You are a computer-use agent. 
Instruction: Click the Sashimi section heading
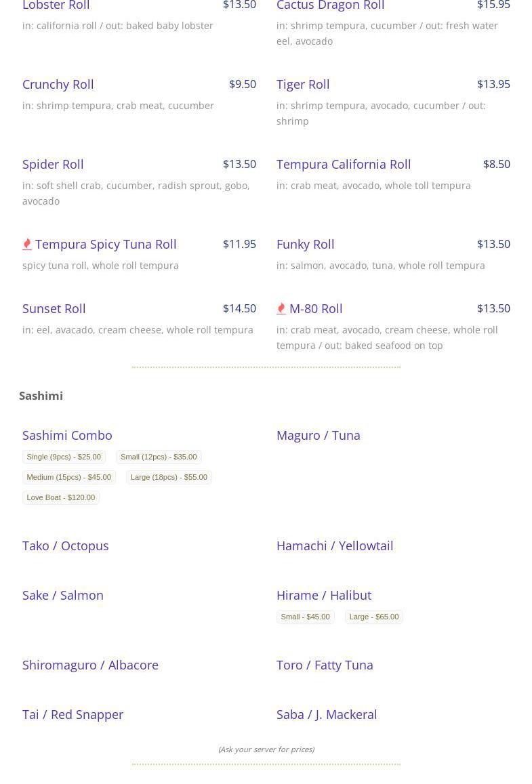(41, 396)
